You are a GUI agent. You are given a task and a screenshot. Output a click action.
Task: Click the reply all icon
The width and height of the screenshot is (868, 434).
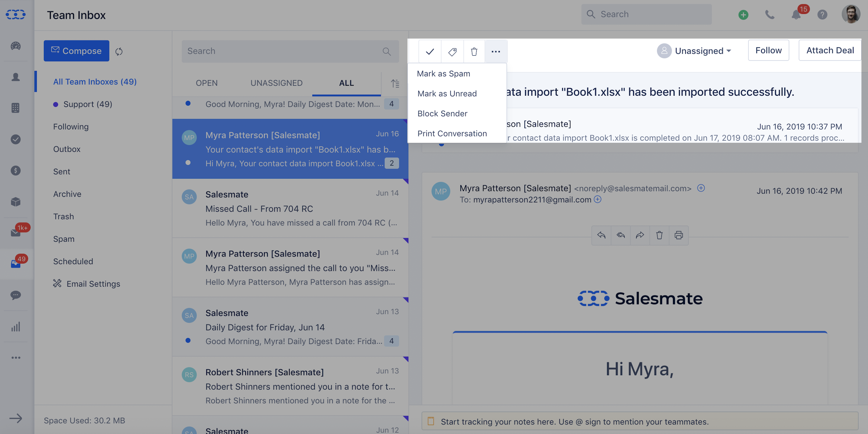(621, 235)
